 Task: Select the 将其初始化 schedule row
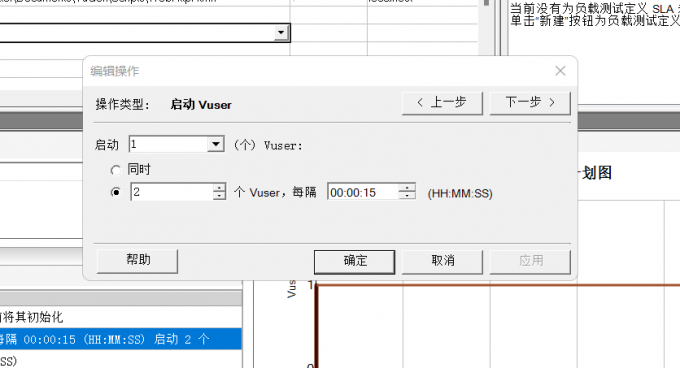tap(121, 317)
